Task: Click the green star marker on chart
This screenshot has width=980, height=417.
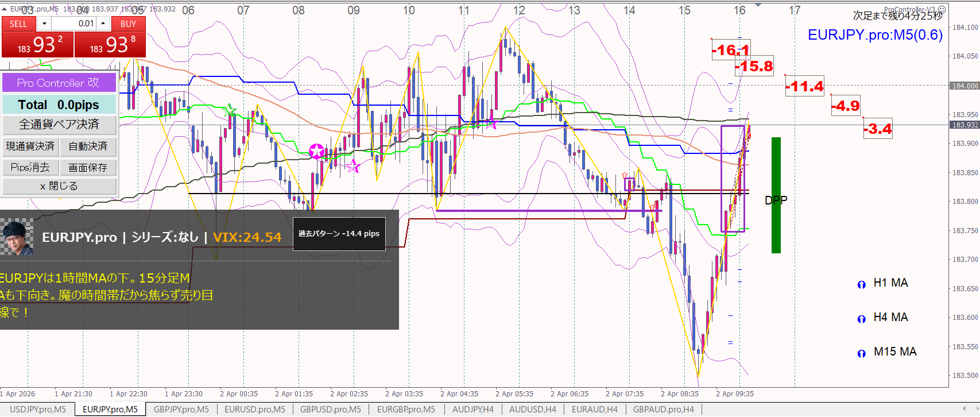Action: coord(230,110)
